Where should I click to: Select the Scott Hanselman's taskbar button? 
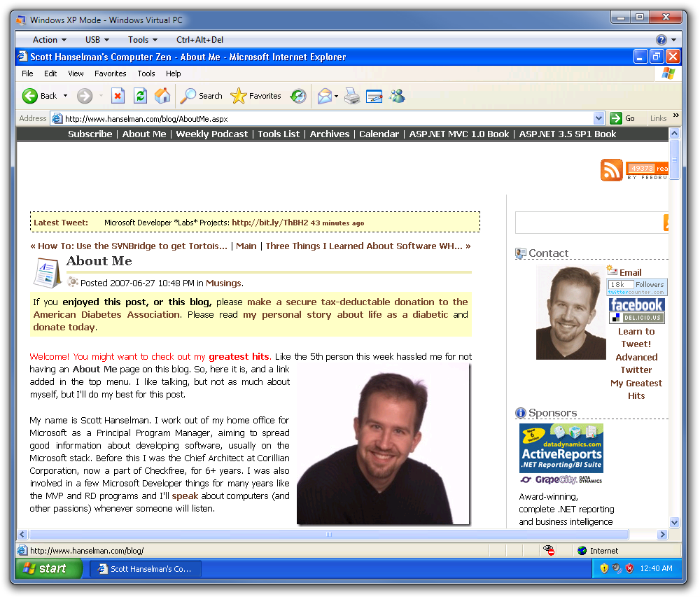tap(146, 569)
